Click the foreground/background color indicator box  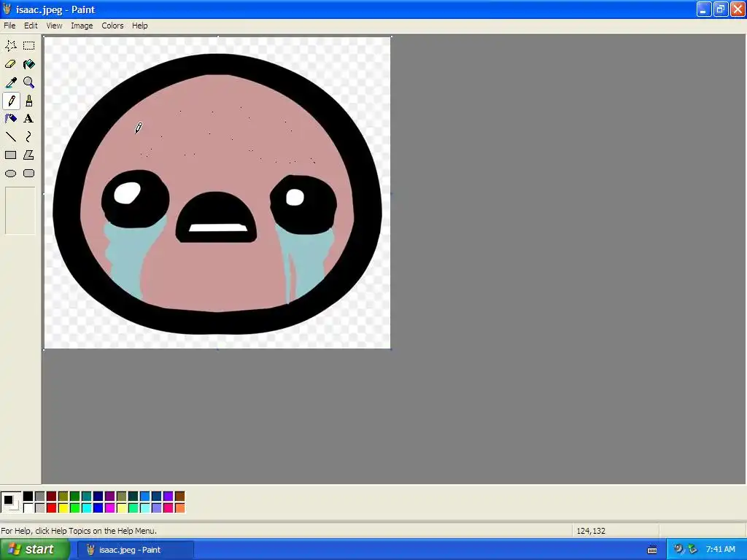11,502
